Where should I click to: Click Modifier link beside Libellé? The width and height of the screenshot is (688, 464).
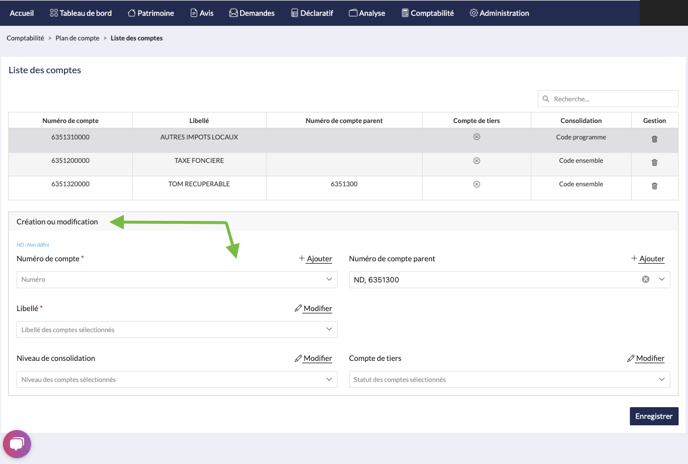tap(313, 309)
